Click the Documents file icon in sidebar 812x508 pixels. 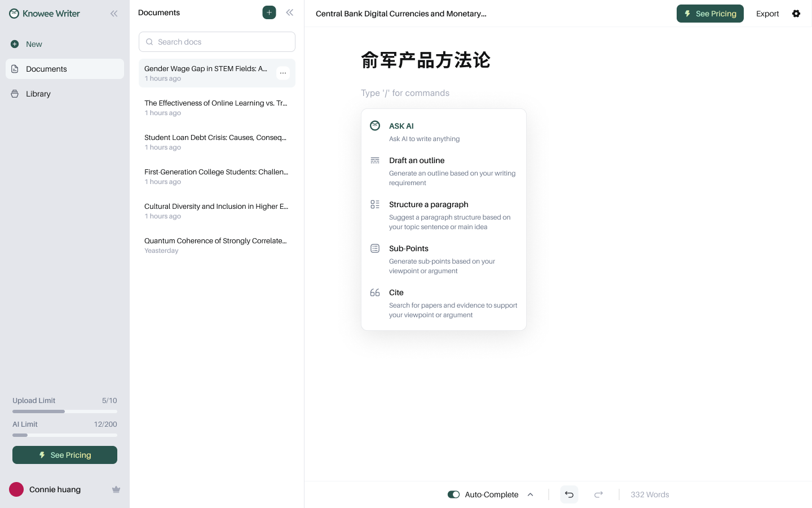coord(15,69)
